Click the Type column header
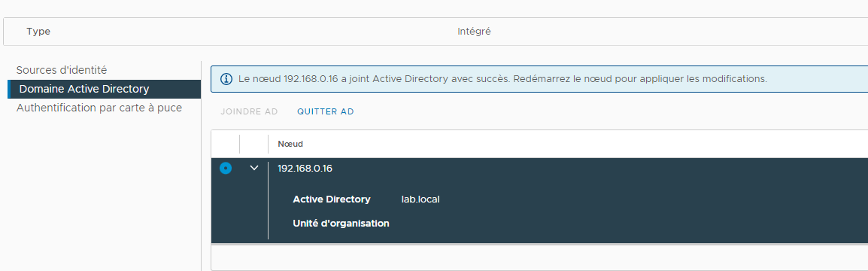868x271 pixels. tap(38, 32)
